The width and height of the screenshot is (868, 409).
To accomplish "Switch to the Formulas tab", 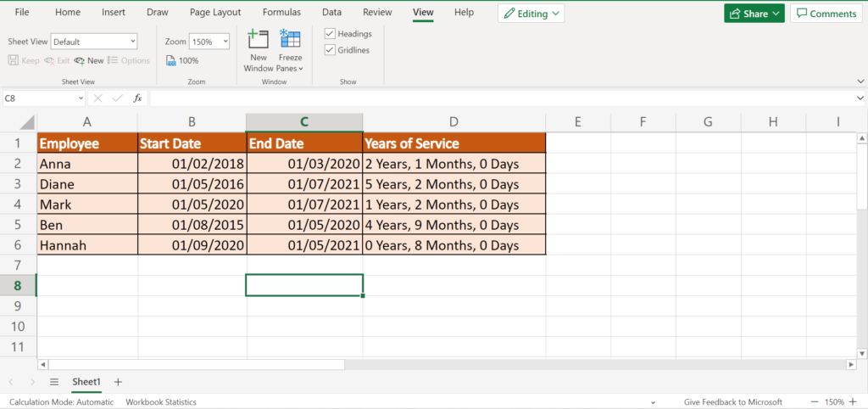I will [281, 13].
